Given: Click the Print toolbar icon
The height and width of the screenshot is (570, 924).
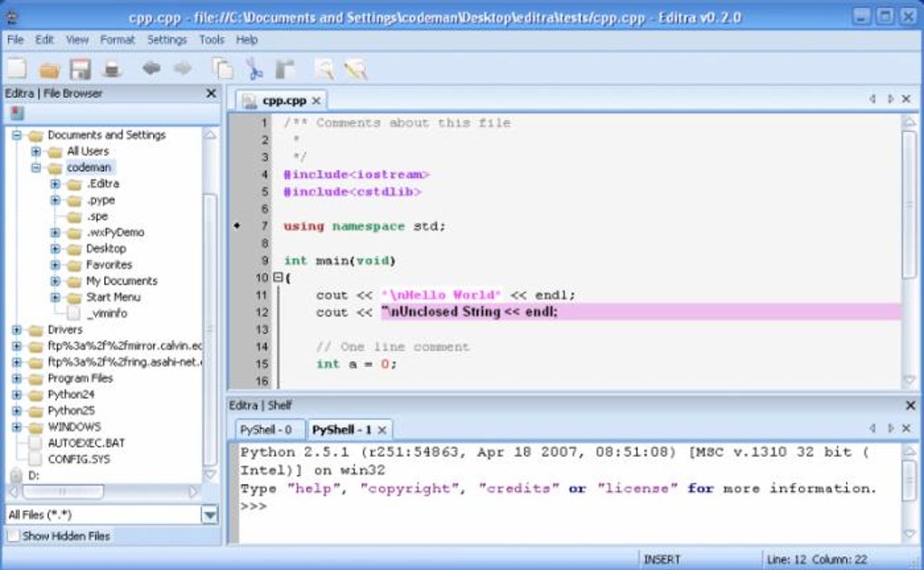Looking at the screenshot, I should pos(112,69).
